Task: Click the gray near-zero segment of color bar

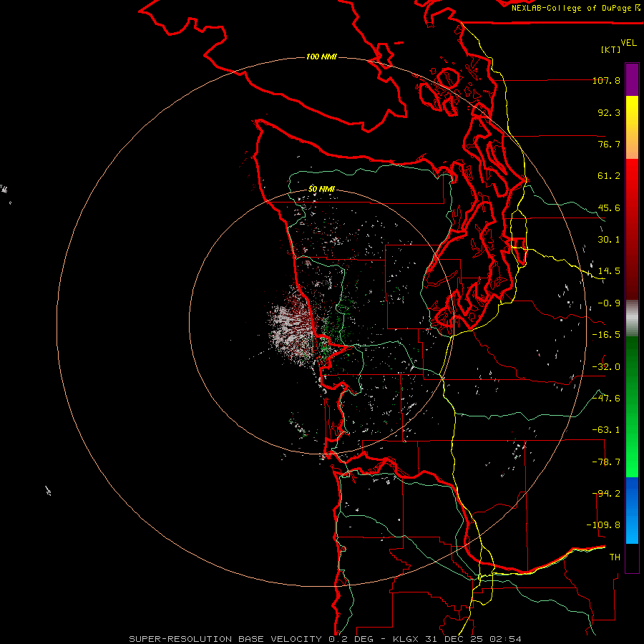Action: click(x=632, y=318)
